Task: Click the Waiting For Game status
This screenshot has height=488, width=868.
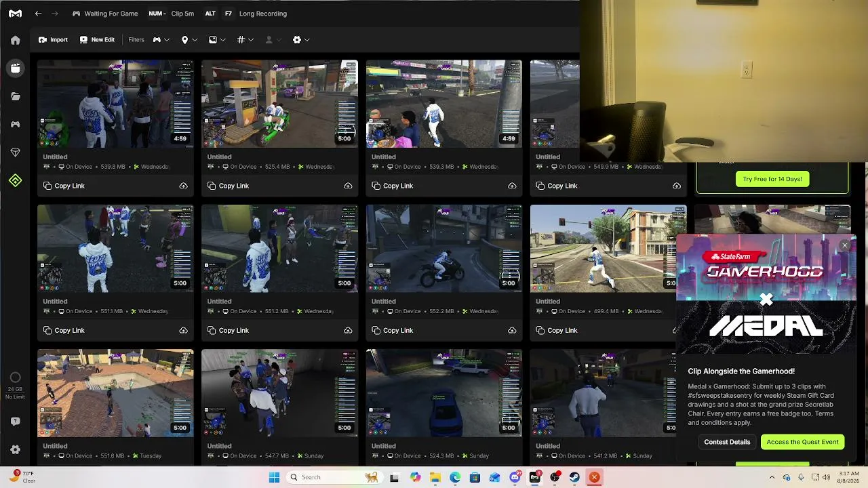Action: (x=105, y=14)
